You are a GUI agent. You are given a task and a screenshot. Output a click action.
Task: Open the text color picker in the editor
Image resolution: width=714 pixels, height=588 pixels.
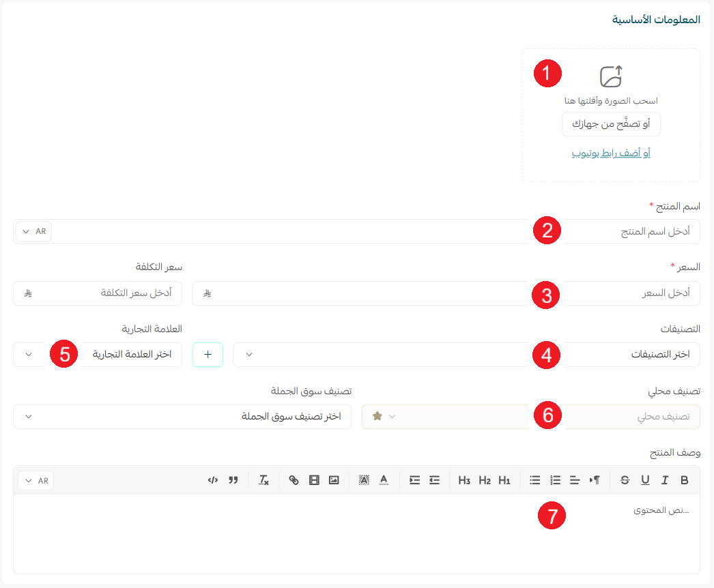tap(384, 480)
